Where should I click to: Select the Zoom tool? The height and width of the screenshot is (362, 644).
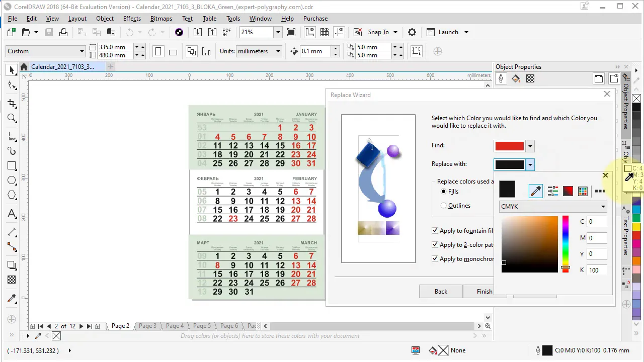point(12,119)
